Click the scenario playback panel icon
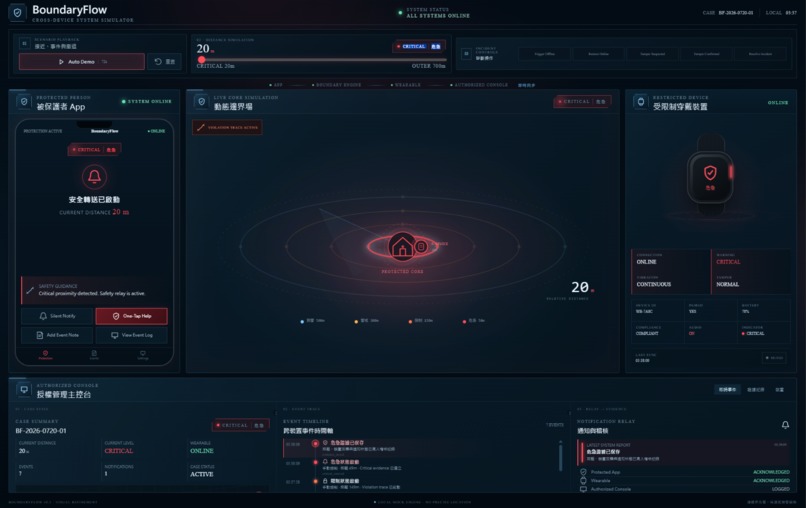The height and width of the screenshot is (508, 806). coord(24,44)
